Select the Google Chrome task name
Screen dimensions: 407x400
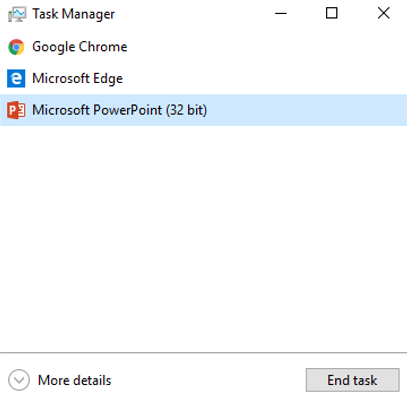(80, 47)
